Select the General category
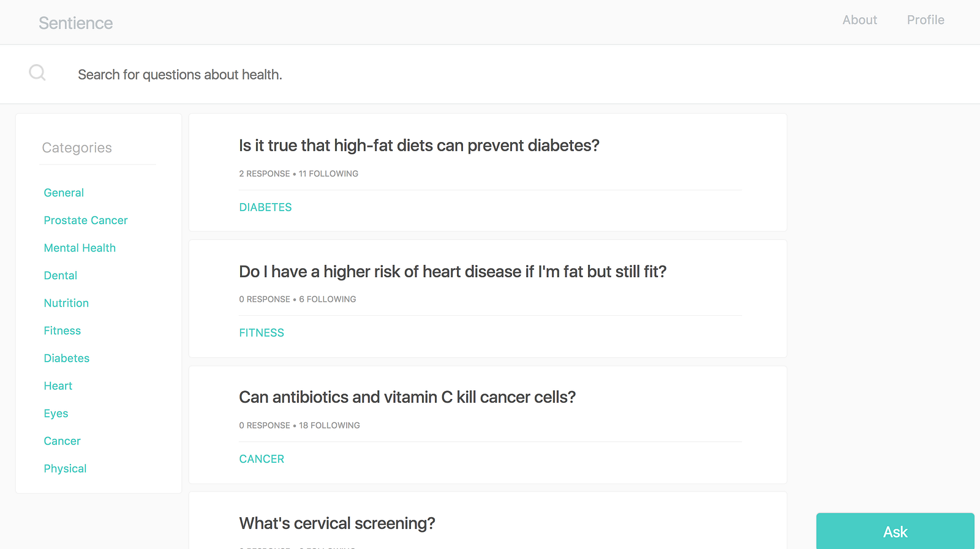Viewport: 980px width, 549px height. point(64,193)
